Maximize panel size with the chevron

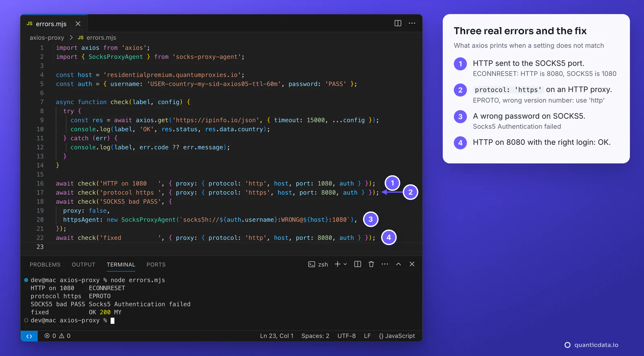pyautogui.click(x=398, y=264)
